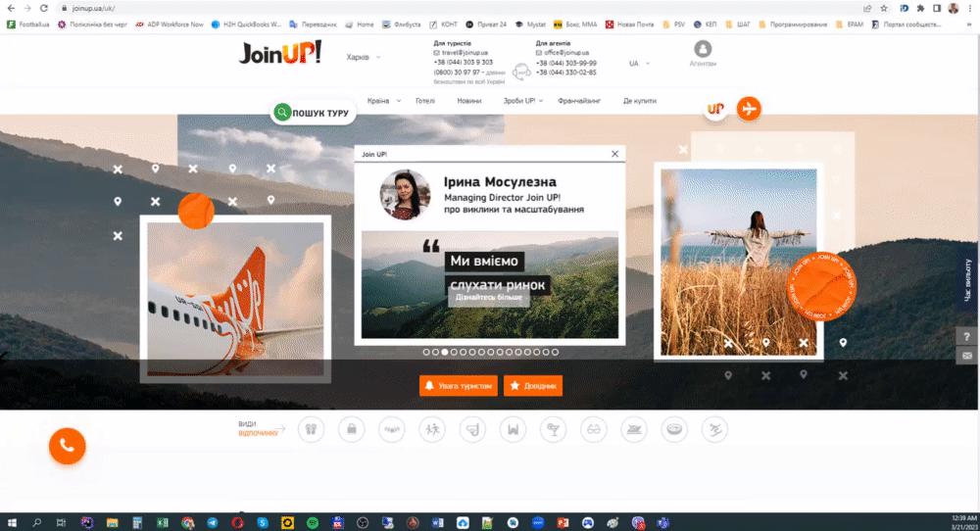980x531 pixels.
Task: Bookmark this page with star icon
Action: point(884,8)
